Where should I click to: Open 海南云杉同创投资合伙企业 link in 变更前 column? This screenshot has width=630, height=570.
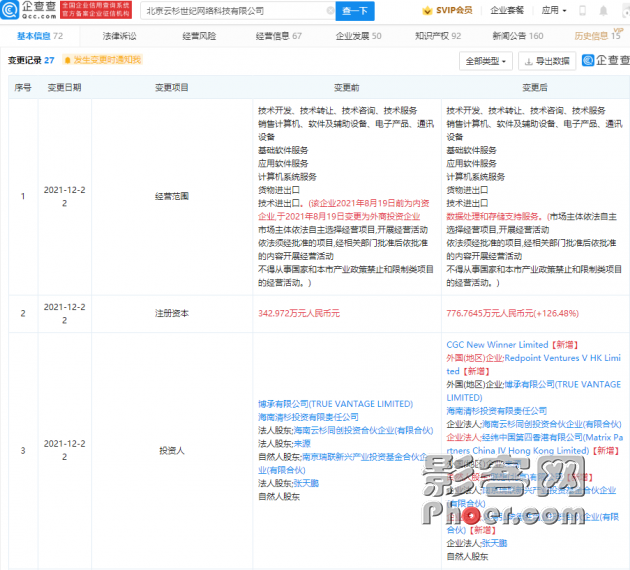[363, 430]
